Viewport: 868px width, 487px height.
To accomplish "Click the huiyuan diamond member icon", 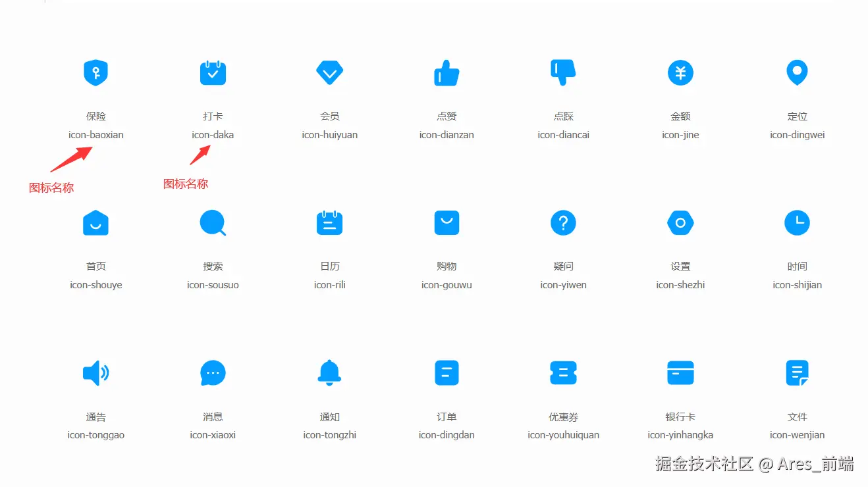I will [x=329, y=72].
